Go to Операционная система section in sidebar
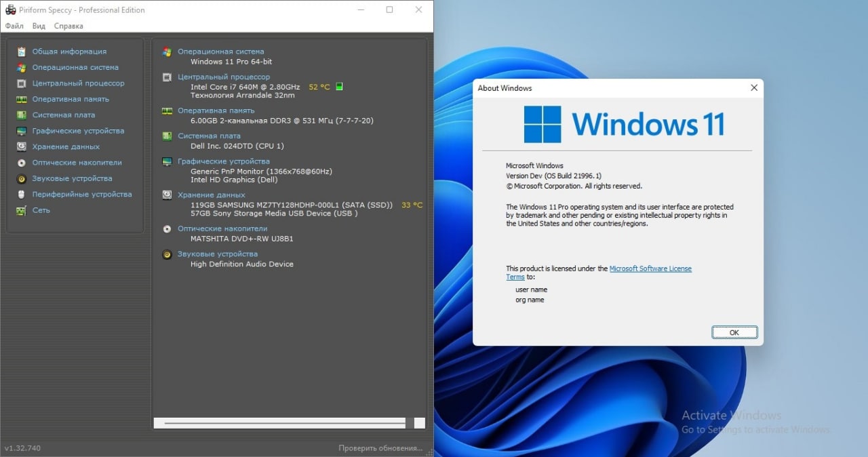The image size is (868, 457). [x=75, y=67]
